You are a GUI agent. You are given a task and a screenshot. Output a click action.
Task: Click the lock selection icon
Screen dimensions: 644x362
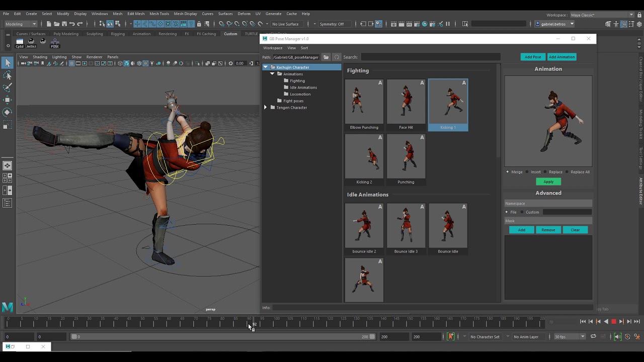click(199, 24)
